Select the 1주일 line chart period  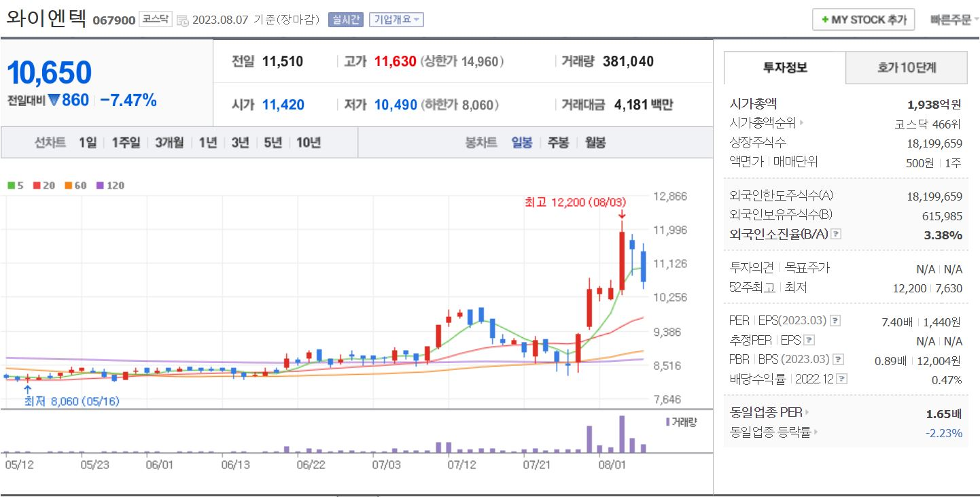pyautogui.click(x=126, y=143)
